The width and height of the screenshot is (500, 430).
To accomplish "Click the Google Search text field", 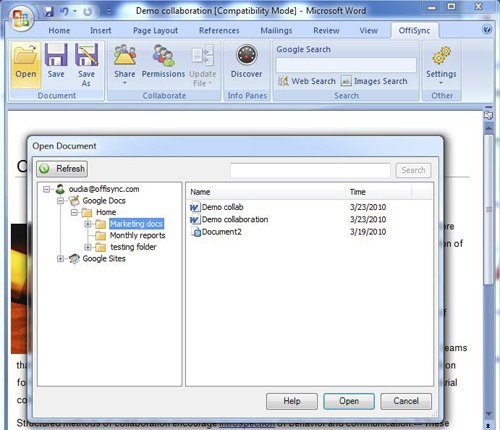I will (346, 65).
